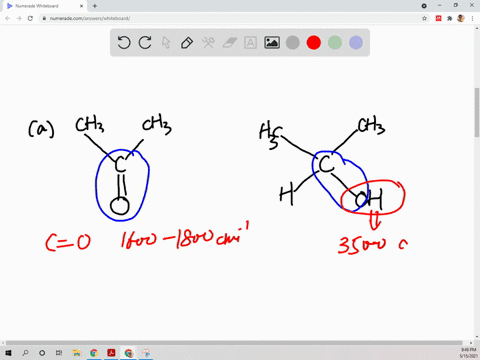The image size is (480, 360).
Task: Open the crossed tools settings icon
Action: 208,43
